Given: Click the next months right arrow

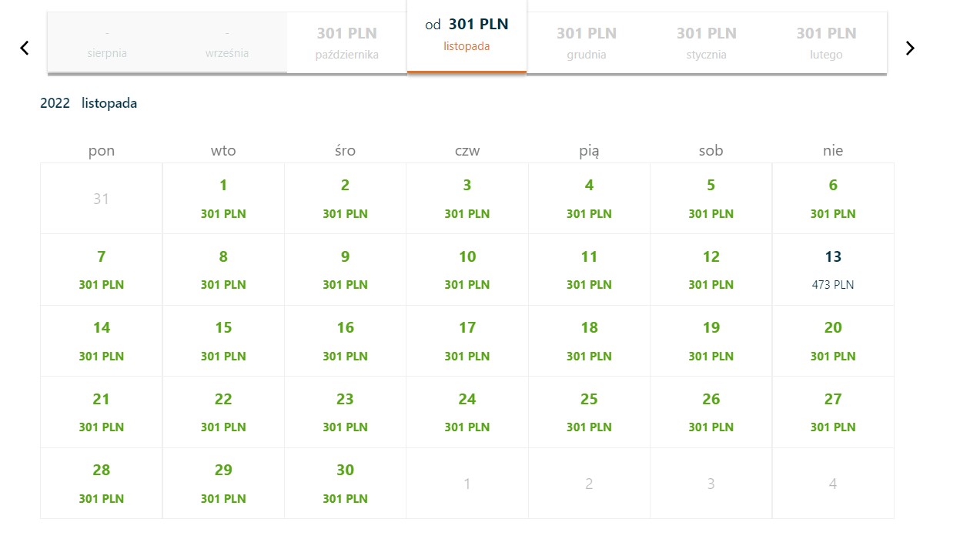Looking at the screenshot, I should point(910,48).
